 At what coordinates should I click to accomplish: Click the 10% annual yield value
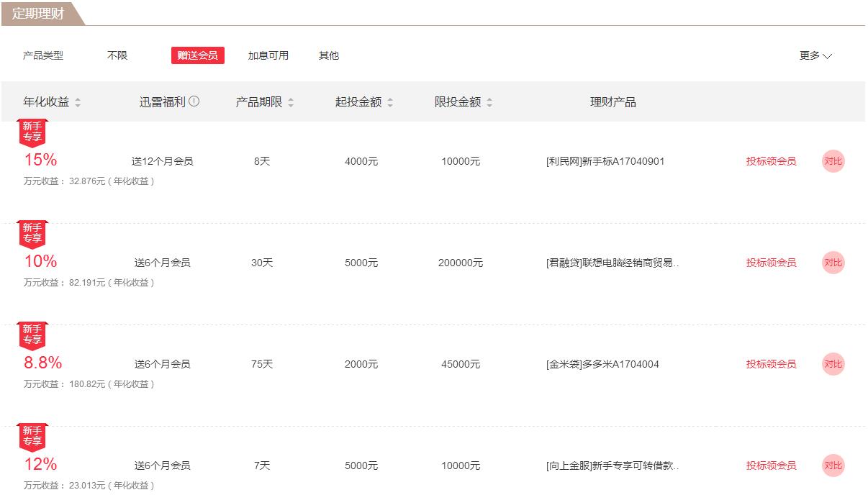[x=40, y=261]
